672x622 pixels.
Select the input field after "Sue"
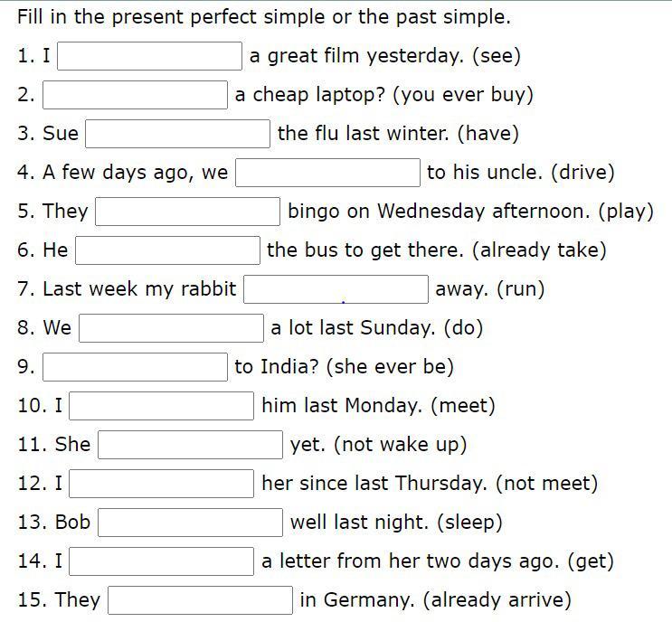tap(178, 134)
